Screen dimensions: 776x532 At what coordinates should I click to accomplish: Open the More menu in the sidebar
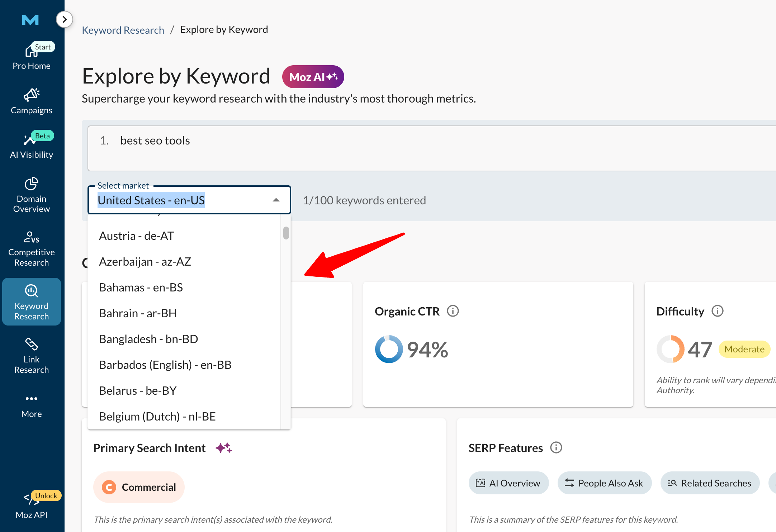(x=31, y=404)
